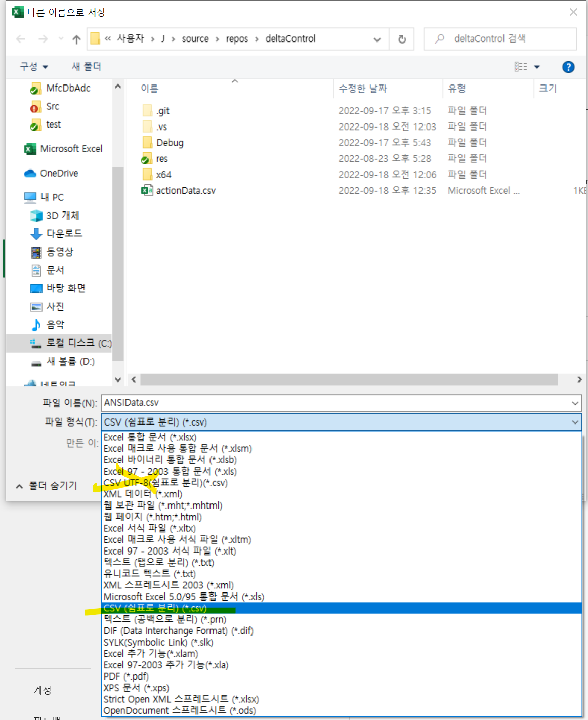Screen dimensions: 588x720
Task: Choose PDF (*.pdf) format
Action: [x=342, y=676]
